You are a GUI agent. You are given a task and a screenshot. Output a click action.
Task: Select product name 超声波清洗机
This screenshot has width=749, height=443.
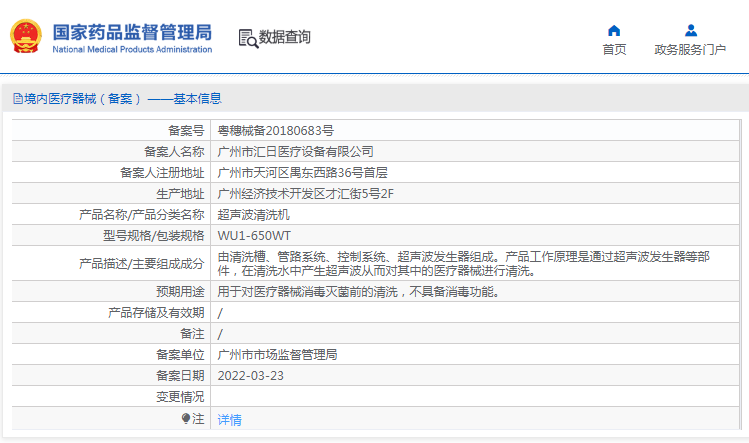[x=253, y=215]
